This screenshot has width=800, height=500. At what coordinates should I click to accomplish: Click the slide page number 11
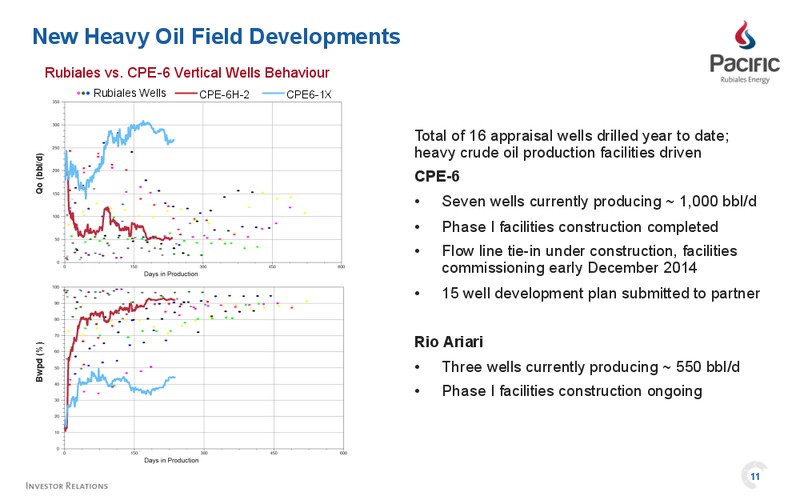[x=755, y=476]
